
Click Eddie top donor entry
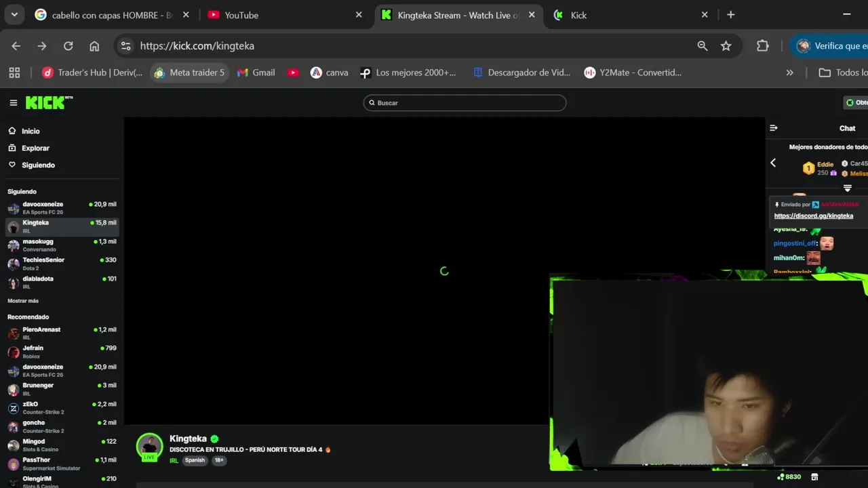point(819,168)
